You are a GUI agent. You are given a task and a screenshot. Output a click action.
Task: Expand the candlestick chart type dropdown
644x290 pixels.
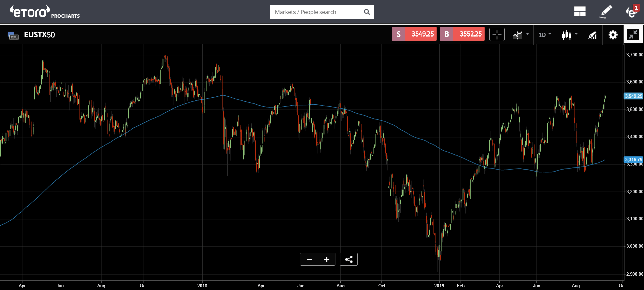click(570, 34)
